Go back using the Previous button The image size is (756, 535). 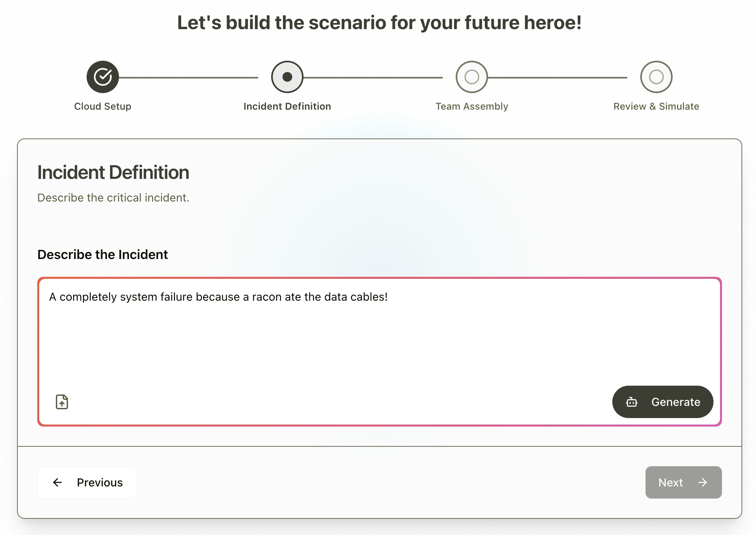pyautogui.click(x=87, y=482)
